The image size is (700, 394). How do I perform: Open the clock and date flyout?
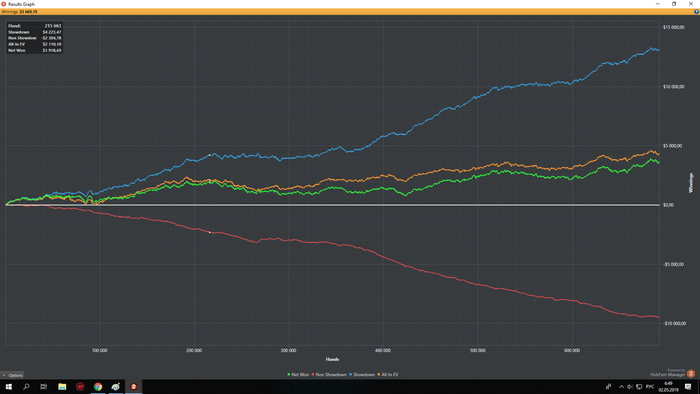[x=668, y=386]
